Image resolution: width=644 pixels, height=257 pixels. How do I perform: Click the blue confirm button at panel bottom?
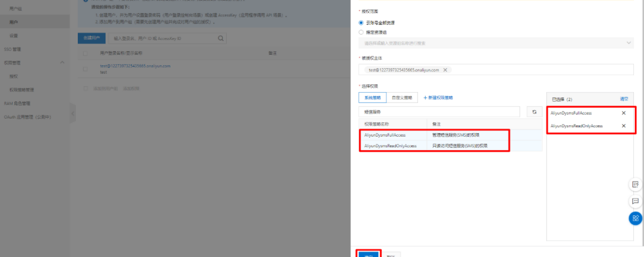point(368,254)
